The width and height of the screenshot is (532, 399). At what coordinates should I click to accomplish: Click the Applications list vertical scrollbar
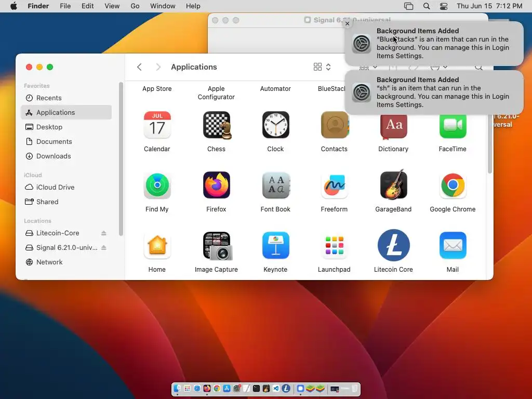[x=489, y=144]
